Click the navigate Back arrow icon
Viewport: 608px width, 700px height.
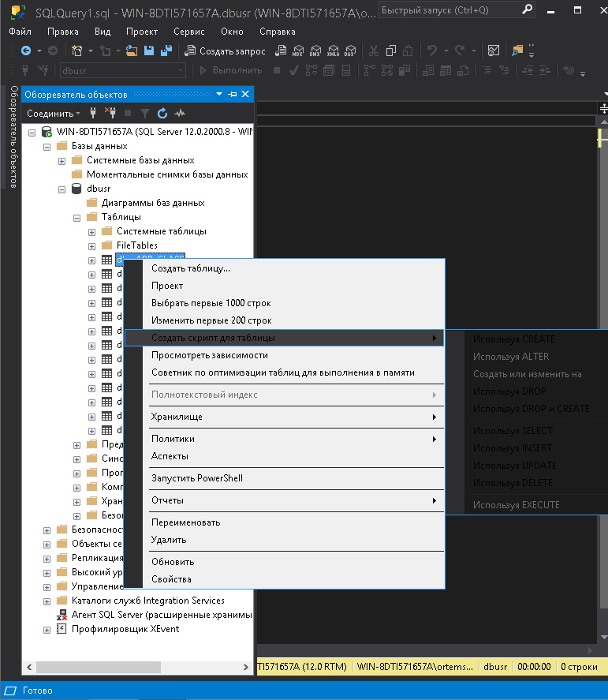(26, 51)
